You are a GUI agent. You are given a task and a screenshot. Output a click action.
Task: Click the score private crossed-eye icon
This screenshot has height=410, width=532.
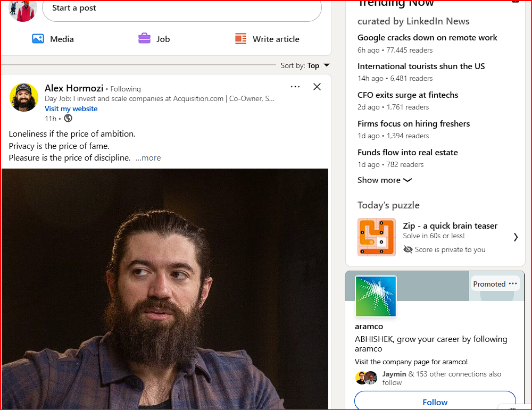tap(408, 249)
